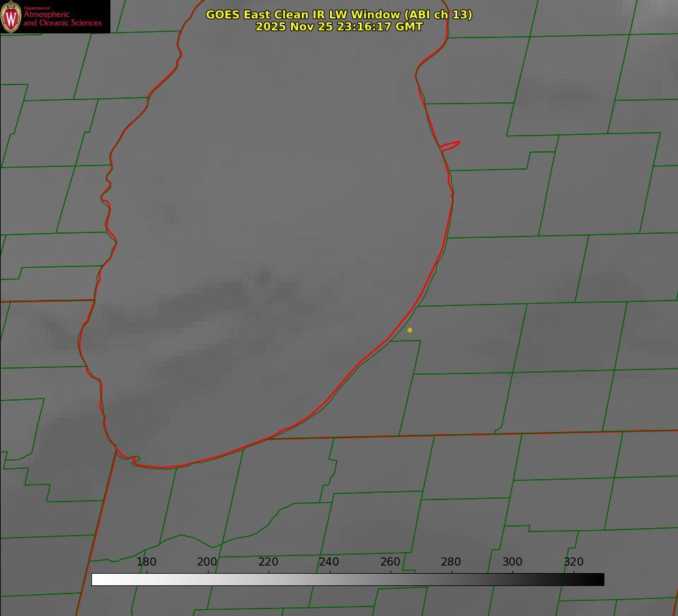Click the yellow dot marker on the map
678x616 pixels.
tap(410, 330)
